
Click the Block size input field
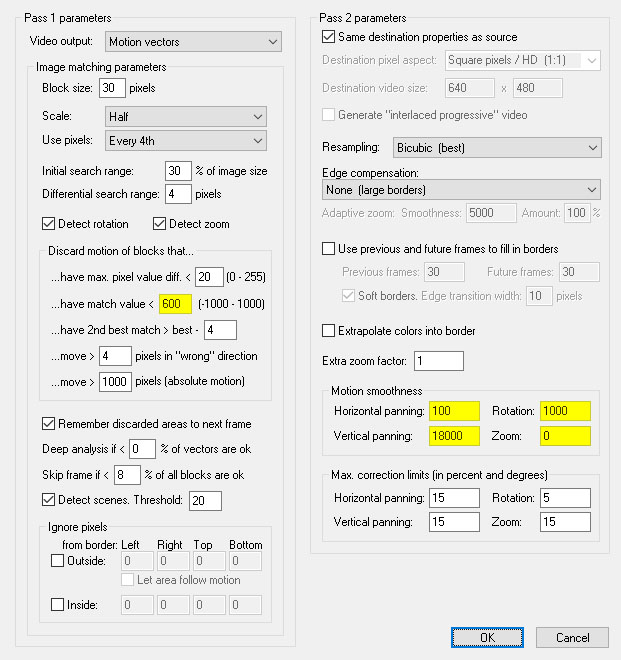click(x=111, y=88)
